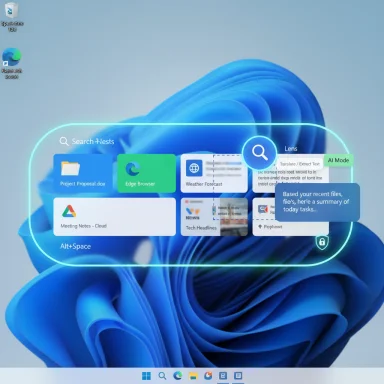Click the Edge logo on the green tile
This screenshot has width=384, height=384.
click(133, 169)
